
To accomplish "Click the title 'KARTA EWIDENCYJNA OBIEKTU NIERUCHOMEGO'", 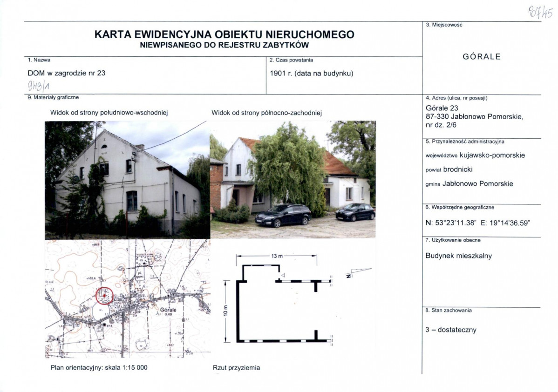I will point(224,34).
